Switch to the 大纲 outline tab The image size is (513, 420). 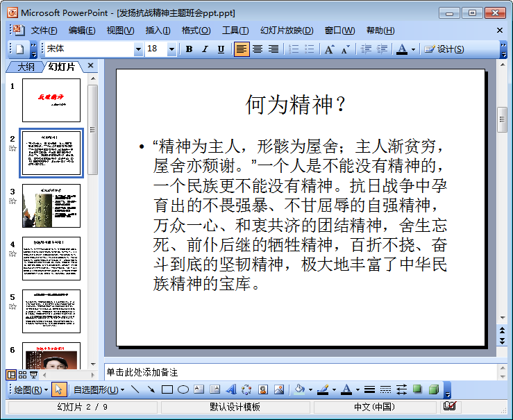(26, 67)
